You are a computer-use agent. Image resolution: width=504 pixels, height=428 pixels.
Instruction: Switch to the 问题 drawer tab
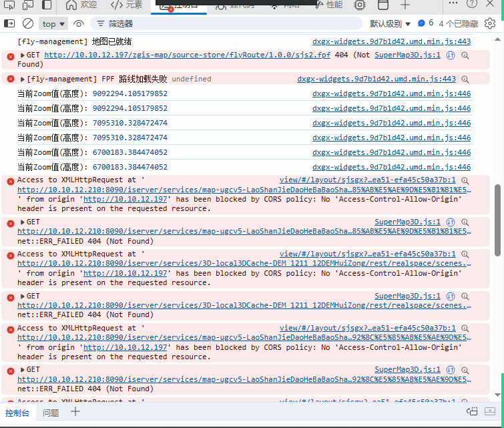[51, 413]
